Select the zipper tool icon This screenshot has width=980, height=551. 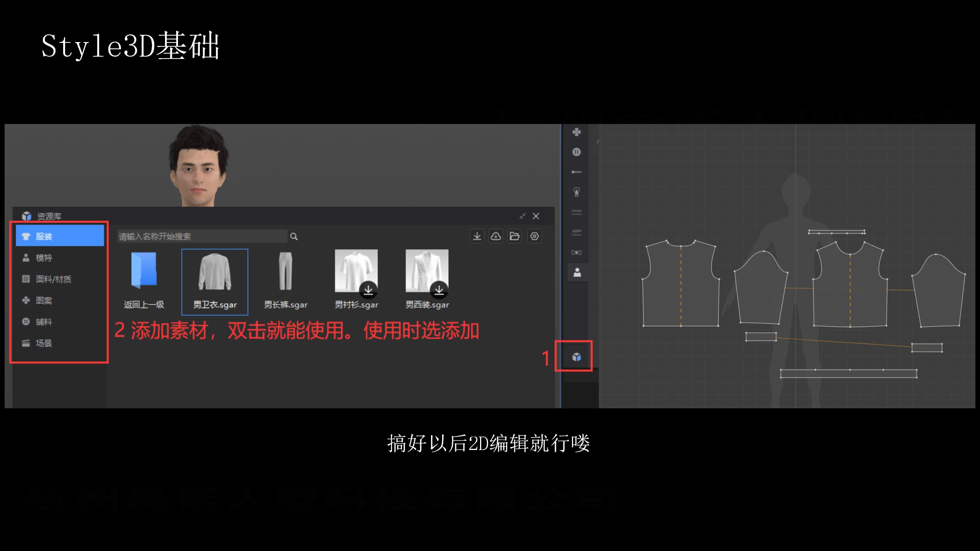tap(577, 192)
